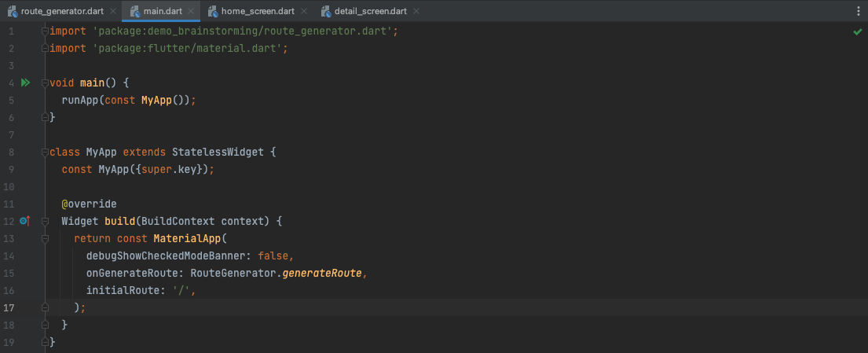
Task: Click the fold end marker on line 18
Action: point(46,324)
